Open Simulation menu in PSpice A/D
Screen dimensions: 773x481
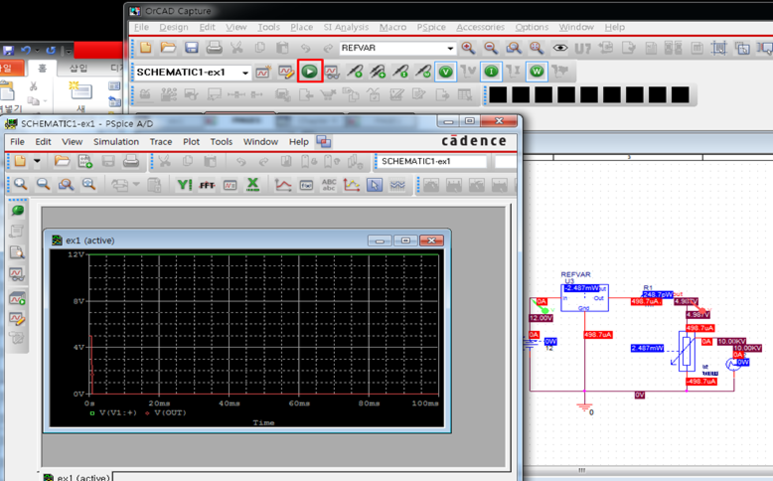116,142
